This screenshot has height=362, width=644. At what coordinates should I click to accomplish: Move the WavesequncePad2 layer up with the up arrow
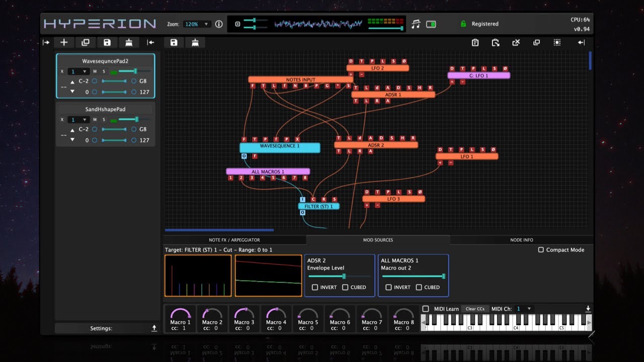(72, 81)
